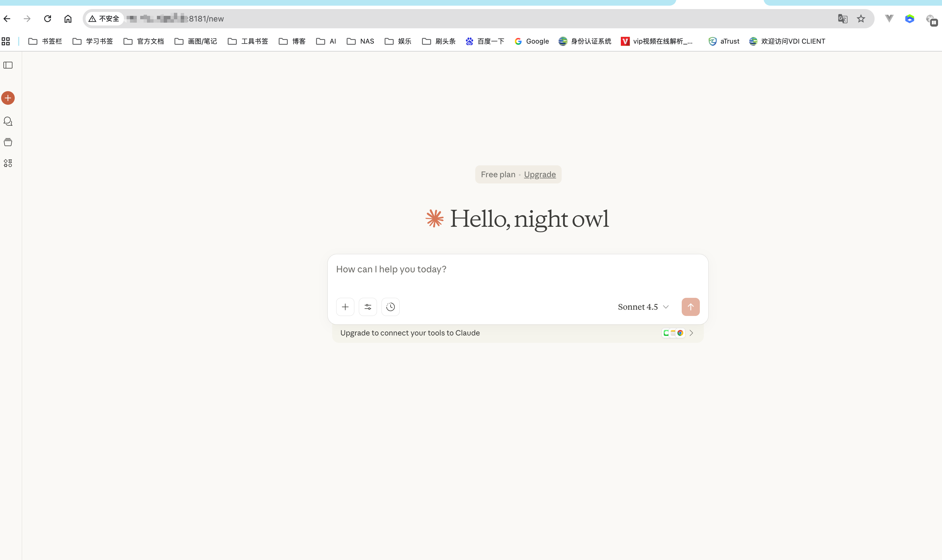This screenshot has width=942, height=560.
Task: Open the 欢迎访问VDI CLIENT bookmark
Action: tap(787, 41)
